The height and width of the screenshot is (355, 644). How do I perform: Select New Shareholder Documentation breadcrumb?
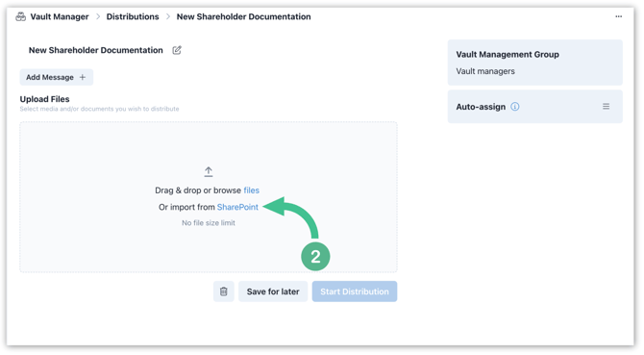[243, 17]
